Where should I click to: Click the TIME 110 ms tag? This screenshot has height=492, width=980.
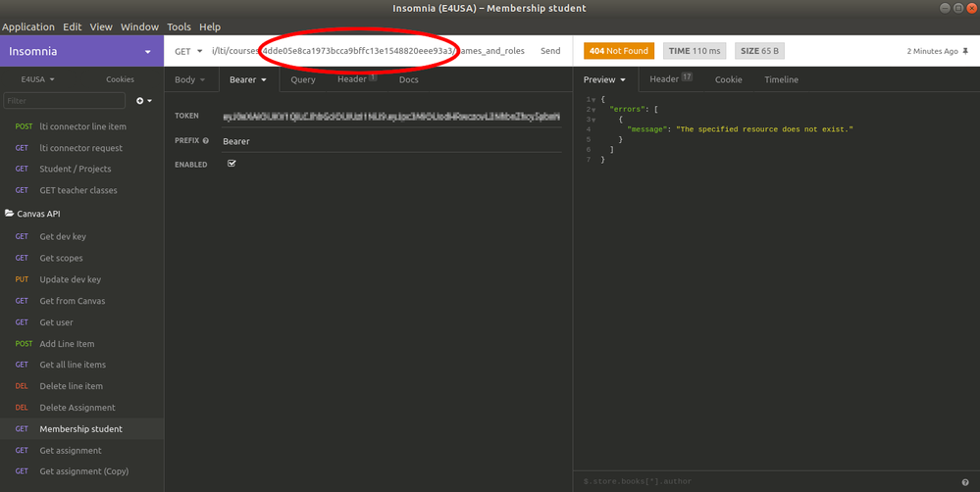[695, 51]
